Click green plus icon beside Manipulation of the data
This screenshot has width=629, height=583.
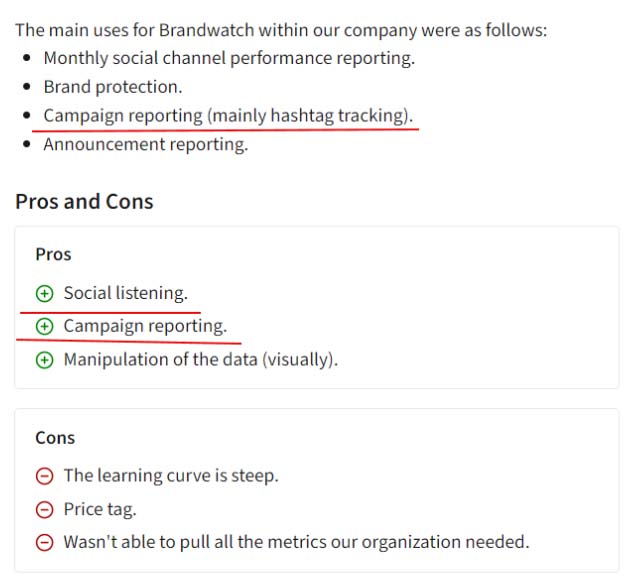(45, 360)
